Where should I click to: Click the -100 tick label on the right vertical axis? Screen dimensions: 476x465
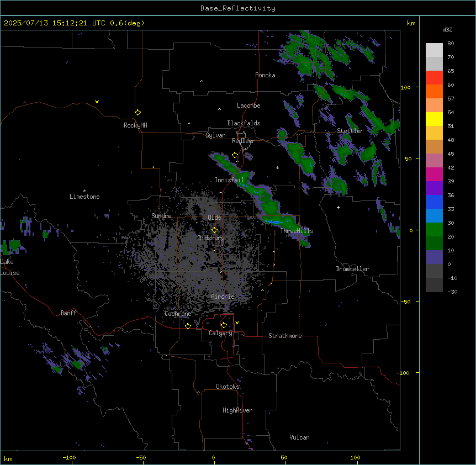tap(403, 373)
